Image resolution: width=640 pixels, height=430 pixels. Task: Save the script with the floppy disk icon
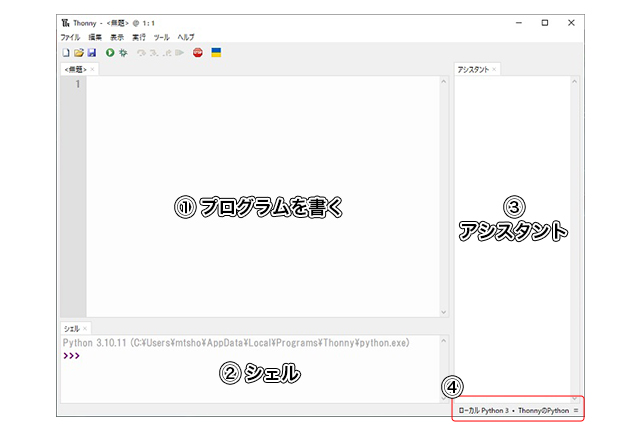tap(91, 52)
